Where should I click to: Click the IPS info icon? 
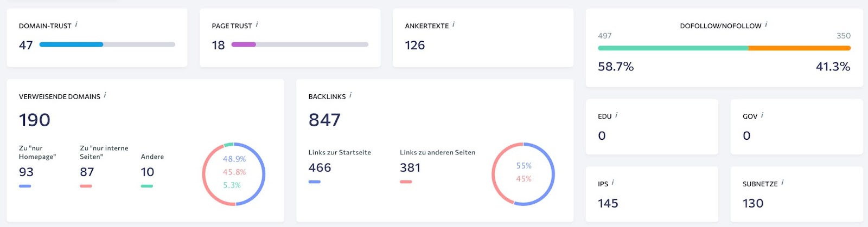click(613, 183)
